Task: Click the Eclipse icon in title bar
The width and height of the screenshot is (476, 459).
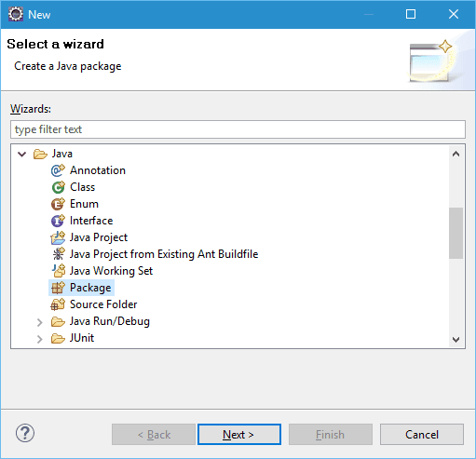Action: click(x=16, y=14)
